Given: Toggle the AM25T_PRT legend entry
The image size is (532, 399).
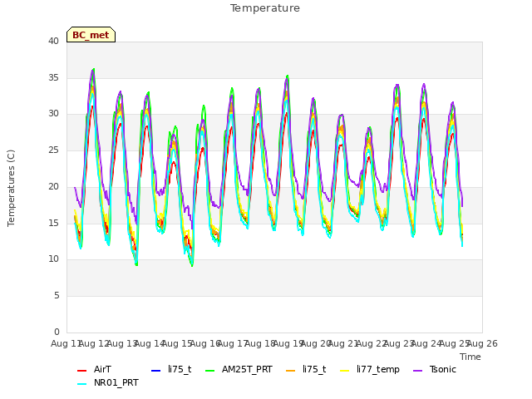Looking at the screenshot, I should click(239, 369).
